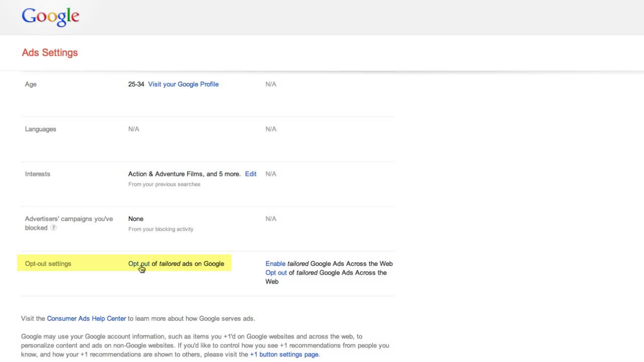This screenshot has height=362, width=644.
Task: Click the help question mark icon
Action: pyautogui.click(x=54, y=228)
